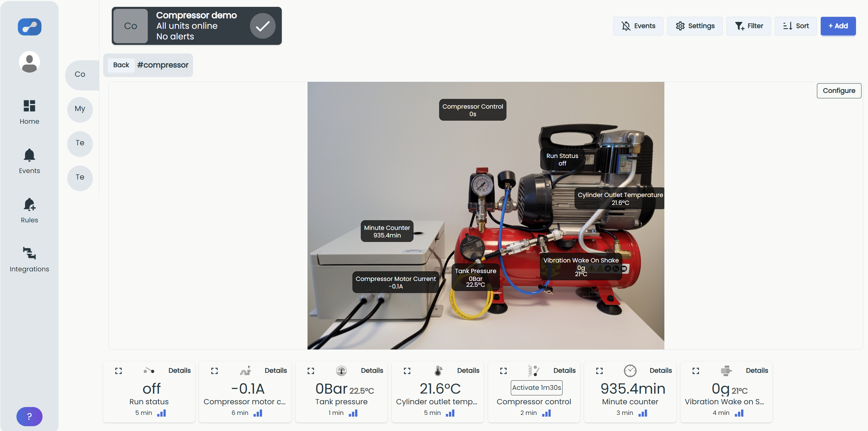Viewport: 868px width, 431px height.
Task: Click the switch icon on Run status card
Action: [149, 371]
